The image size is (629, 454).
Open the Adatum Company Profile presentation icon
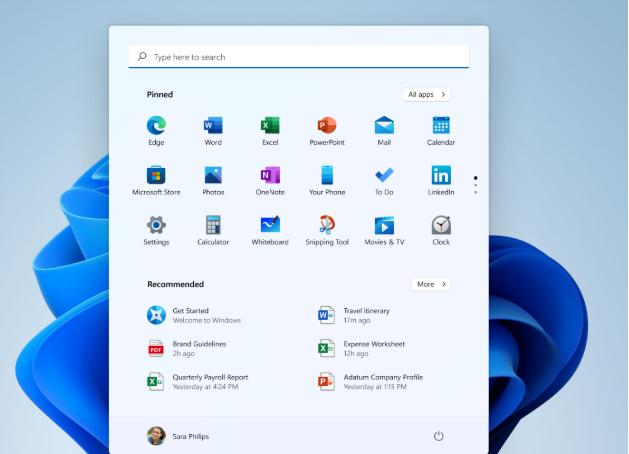coord(326,381)
